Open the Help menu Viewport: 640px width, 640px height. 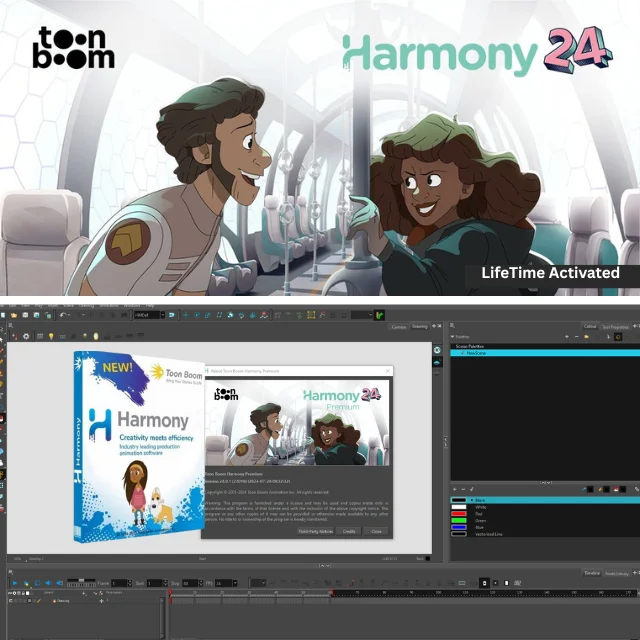click(150, 305)
